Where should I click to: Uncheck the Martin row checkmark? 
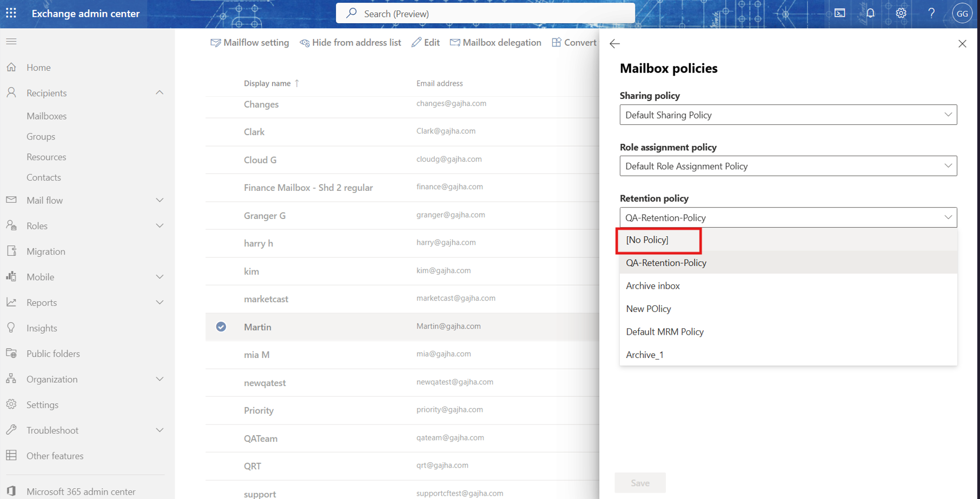click(x=221, y=327)
